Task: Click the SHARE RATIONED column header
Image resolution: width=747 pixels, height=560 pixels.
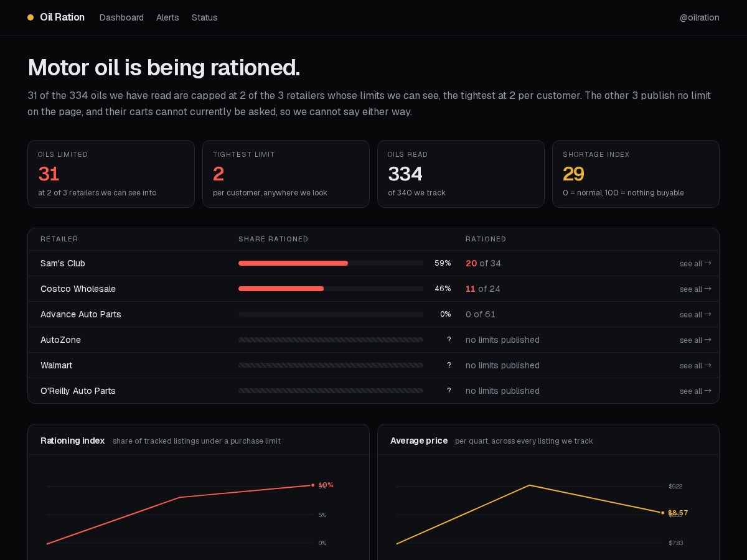Action: 273,239
